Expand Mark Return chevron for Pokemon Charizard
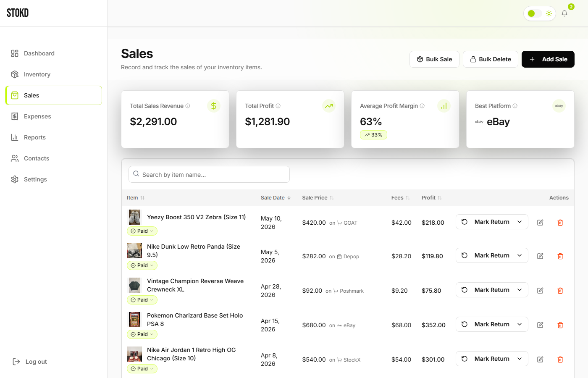 (520, 324)
